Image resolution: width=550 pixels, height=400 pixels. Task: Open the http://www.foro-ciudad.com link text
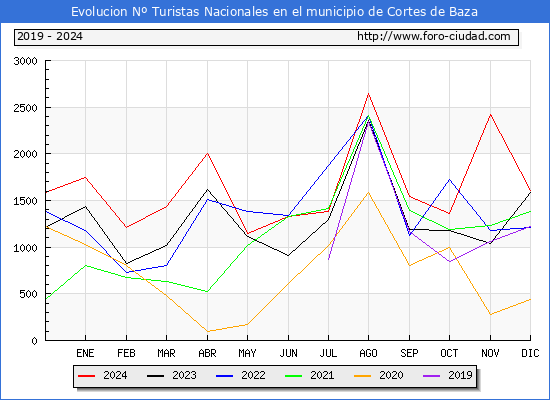434,36
